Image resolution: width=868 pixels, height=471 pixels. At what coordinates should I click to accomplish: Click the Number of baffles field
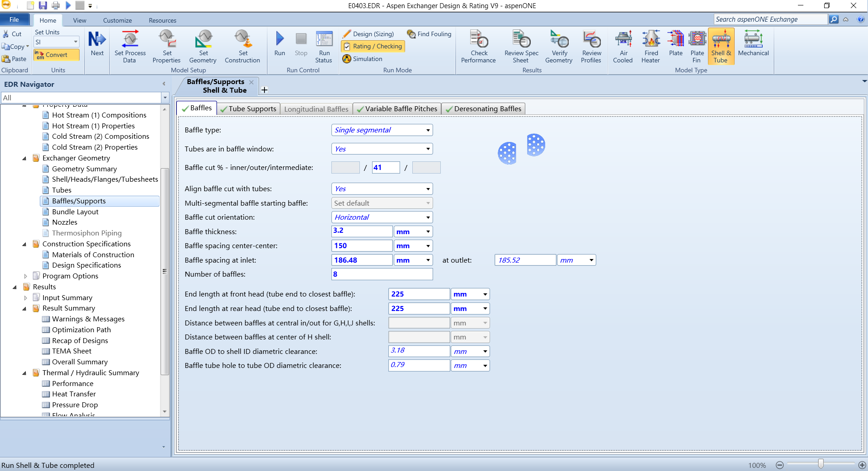pyautogui.click(x=382, y=274)
